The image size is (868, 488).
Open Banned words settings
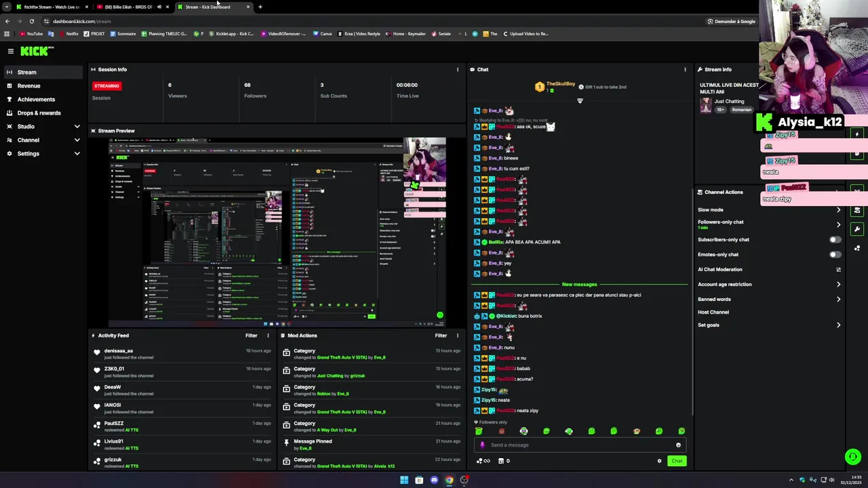coord(769,300)
